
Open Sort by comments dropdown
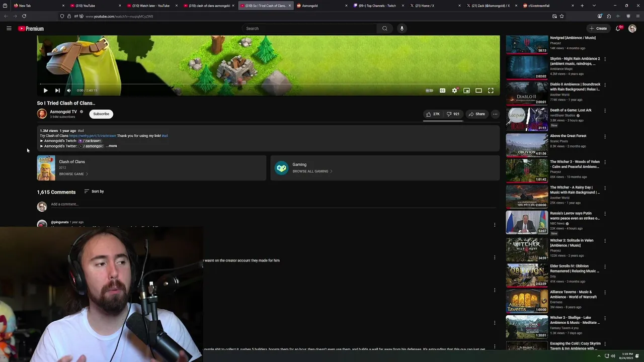pos(94,192)
